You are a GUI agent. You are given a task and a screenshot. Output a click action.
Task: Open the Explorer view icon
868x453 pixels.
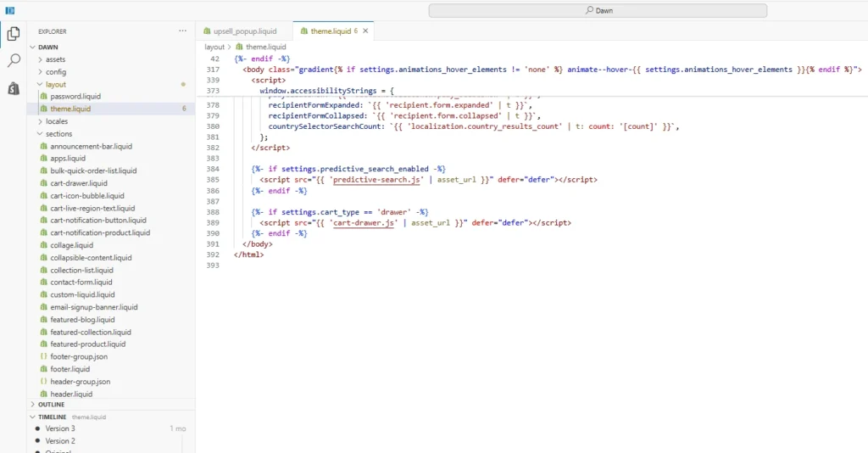(14, 34)
